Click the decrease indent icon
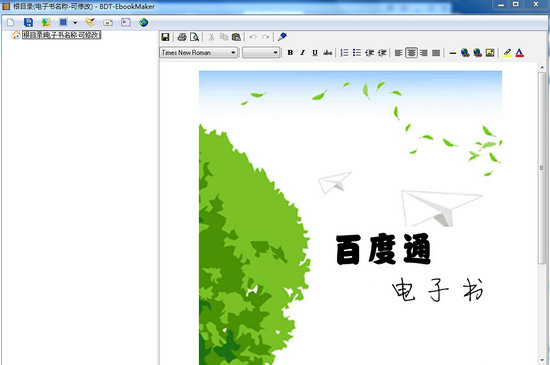The image size is (550, 365). pos(369,53)
